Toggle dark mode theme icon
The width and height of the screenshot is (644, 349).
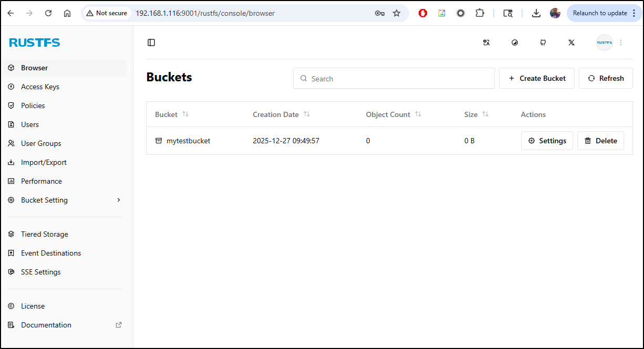tap(515, 43)
